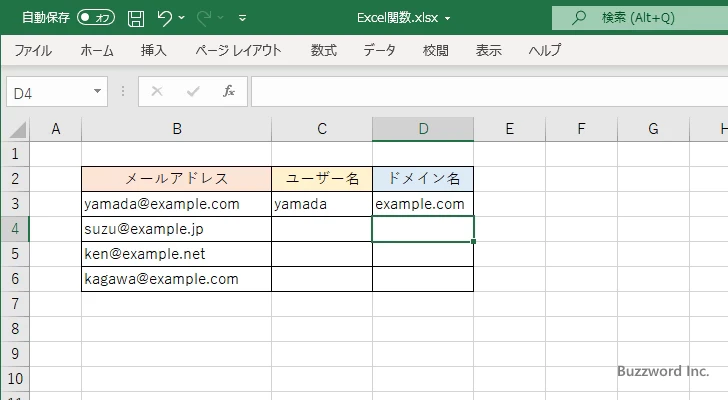
Task: Open the Redo history dropdown arrow
Action: point(221,18)
